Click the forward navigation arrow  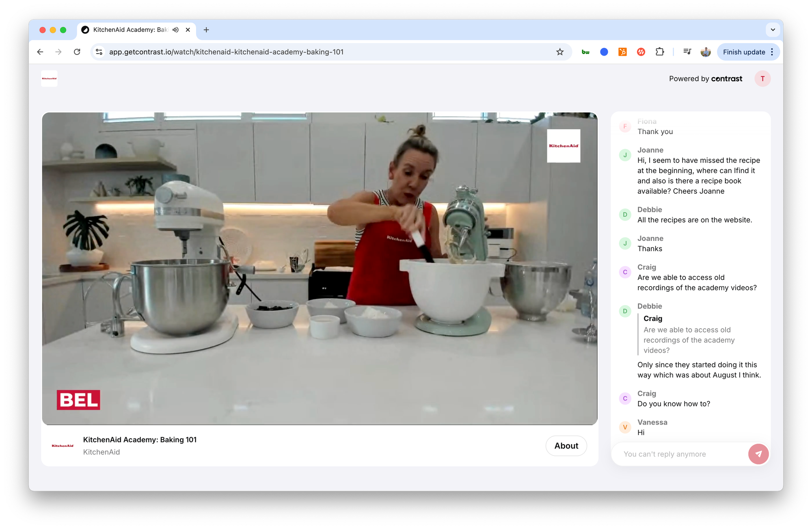(x=58, y=52)
